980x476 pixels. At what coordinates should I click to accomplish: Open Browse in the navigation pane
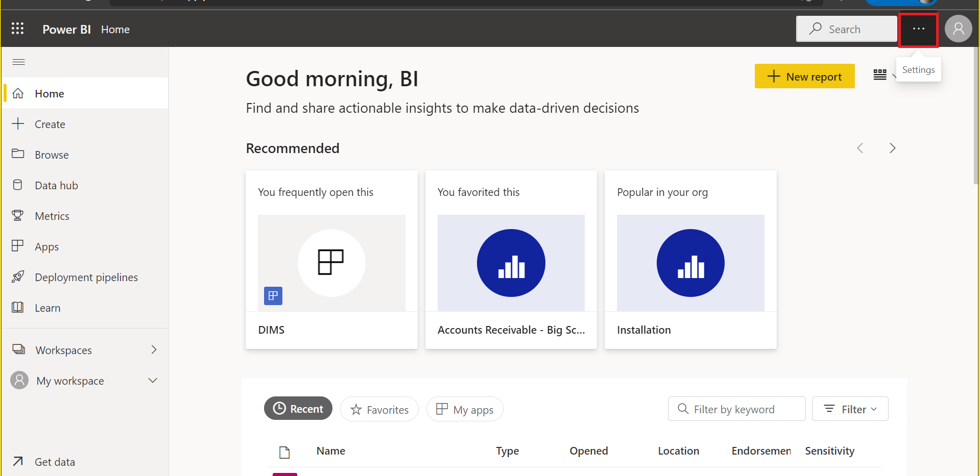tap(86, 155)
